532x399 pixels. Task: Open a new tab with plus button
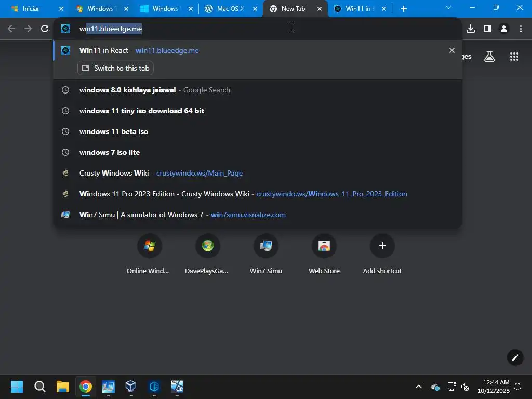pyautogui.click(x=403, y=9)
